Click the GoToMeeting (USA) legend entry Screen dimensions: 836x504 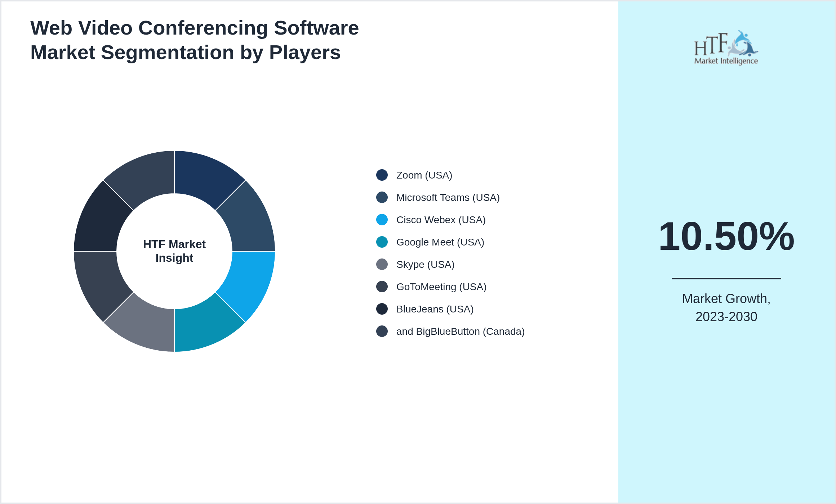click(441, 287)
